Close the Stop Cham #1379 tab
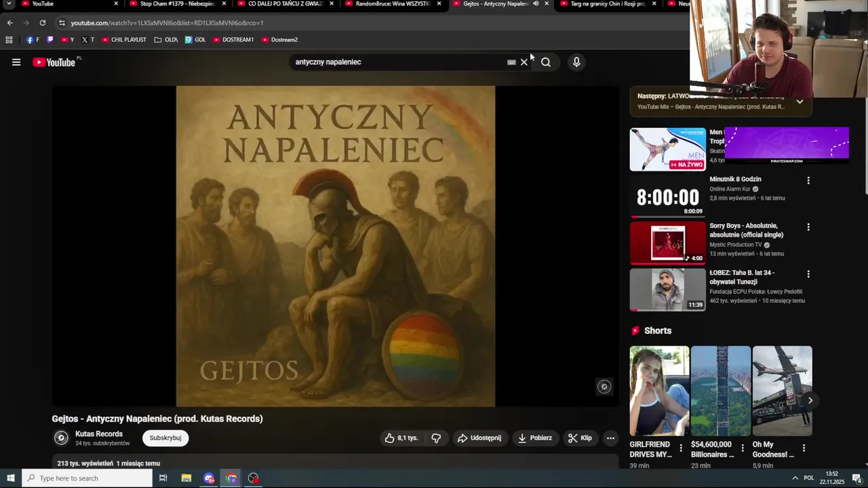 click(224, 4)
